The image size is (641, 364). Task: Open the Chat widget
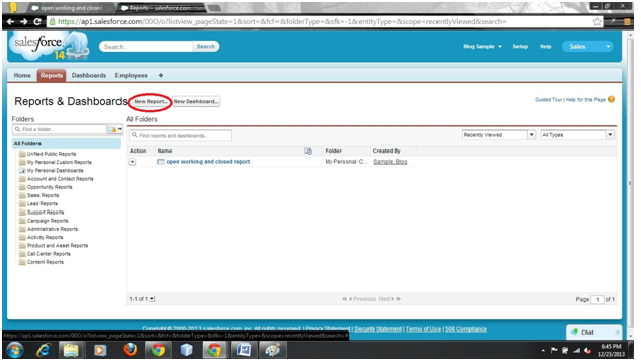tap(594, 332)
